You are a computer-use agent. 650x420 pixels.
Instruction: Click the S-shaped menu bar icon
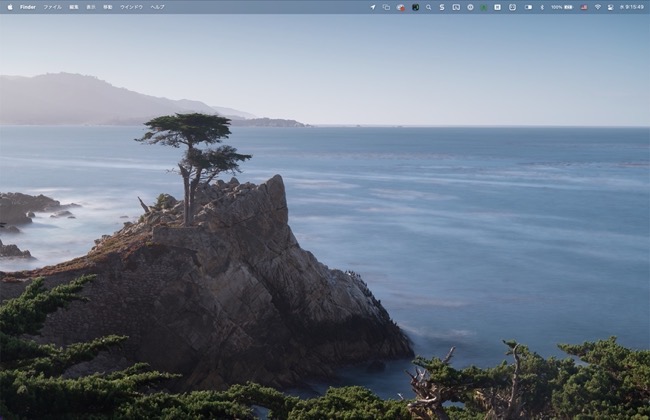click(x=442, y=6)
